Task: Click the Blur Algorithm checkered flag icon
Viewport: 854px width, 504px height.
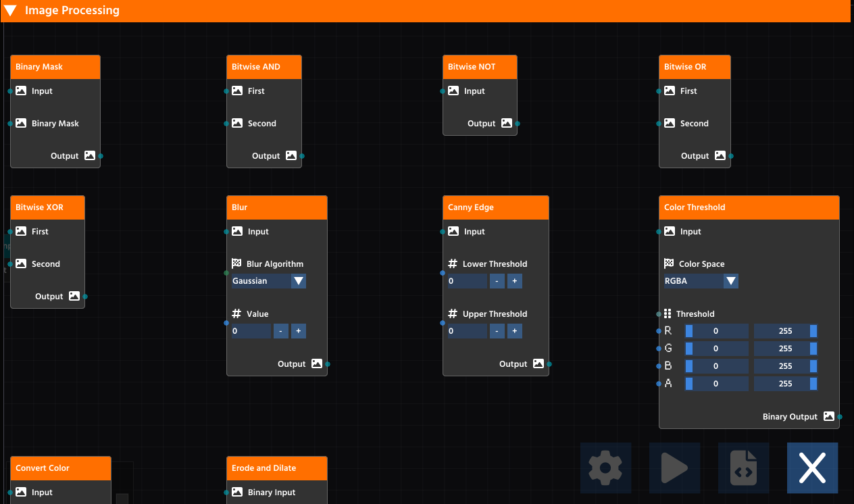Action: click(236, 263)
